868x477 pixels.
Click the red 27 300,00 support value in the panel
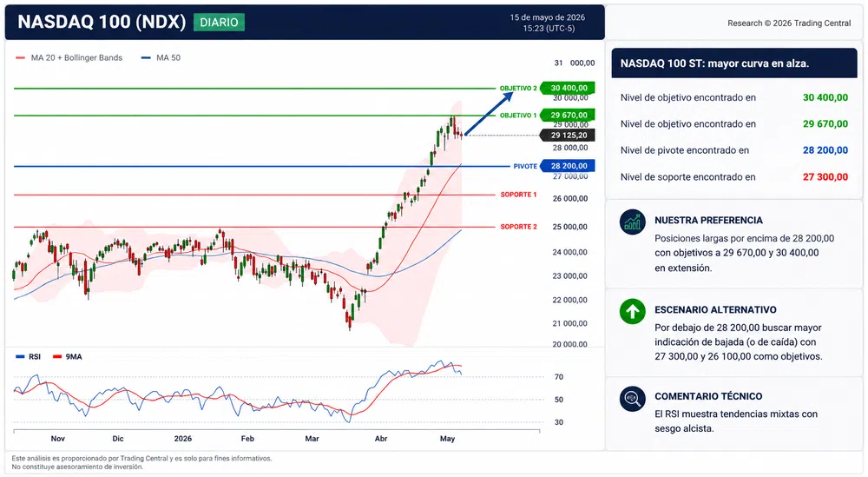pos(825,176)
